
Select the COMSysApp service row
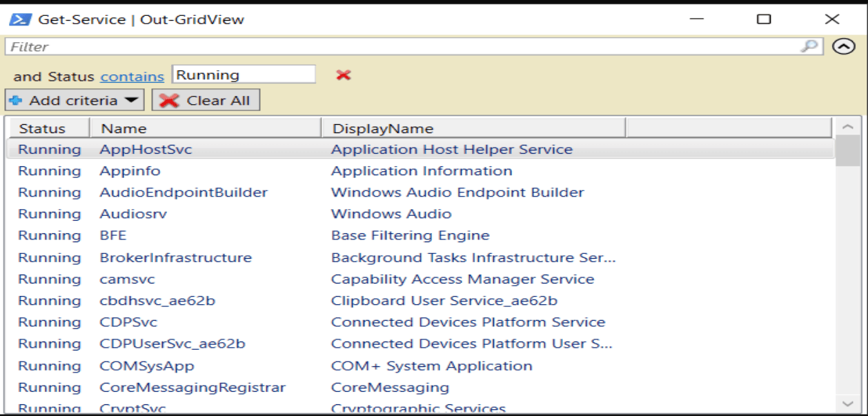tap(146, 366)
